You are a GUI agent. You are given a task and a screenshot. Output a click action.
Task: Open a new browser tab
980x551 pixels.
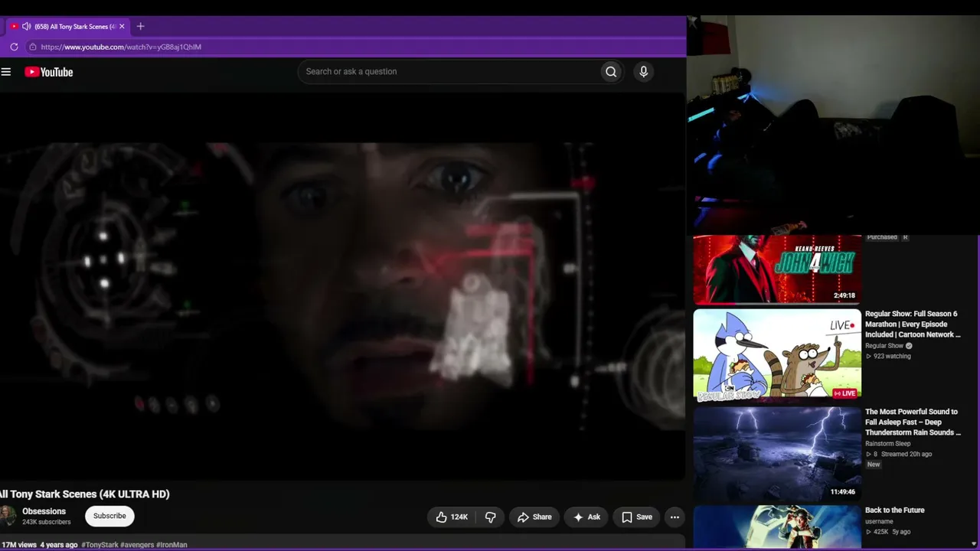tap(140, 26)
